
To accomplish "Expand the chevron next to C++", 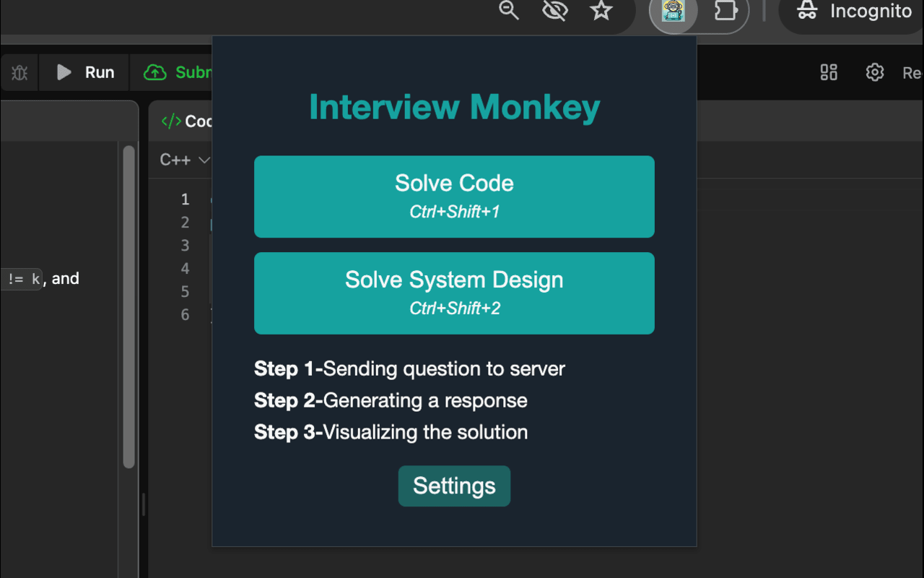I will (203, 160).
